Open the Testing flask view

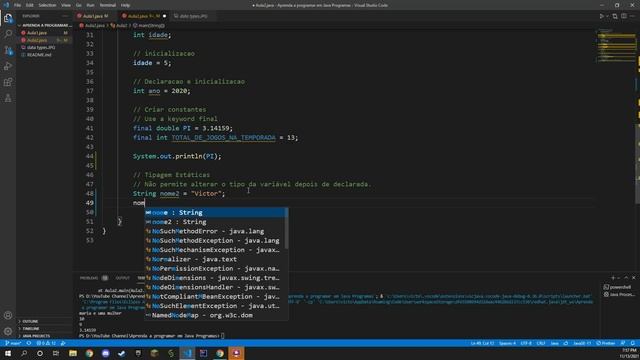(8, 98)
